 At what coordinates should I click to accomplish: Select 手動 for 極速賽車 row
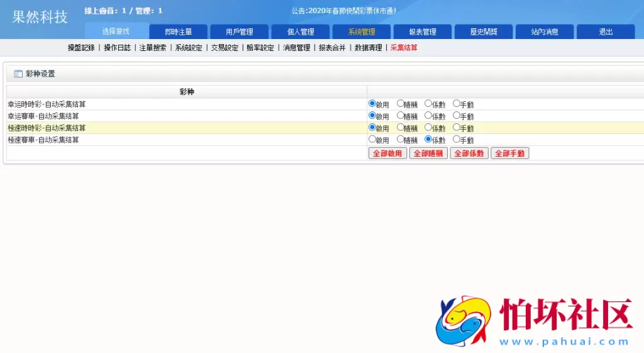click(457, 139)
